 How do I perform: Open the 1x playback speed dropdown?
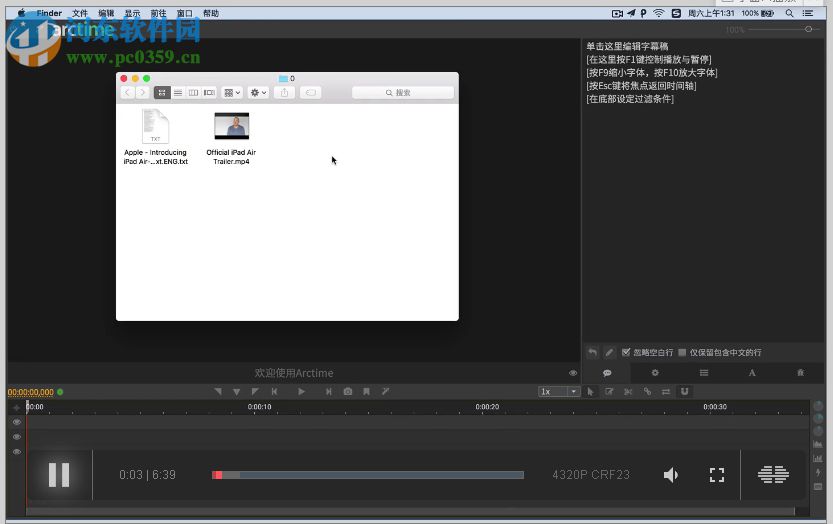pos(559,392)
